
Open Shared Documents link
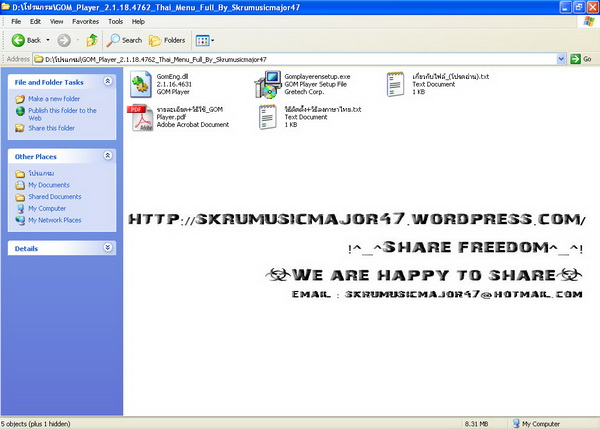[x=55, y=197]
